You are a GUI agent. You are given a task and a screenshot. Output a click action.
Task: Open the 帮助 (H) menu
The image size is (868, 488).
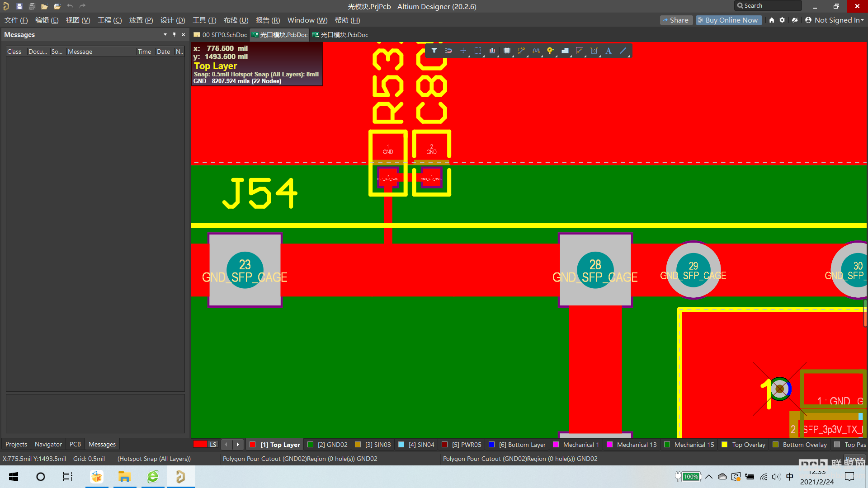click(347, 20)
